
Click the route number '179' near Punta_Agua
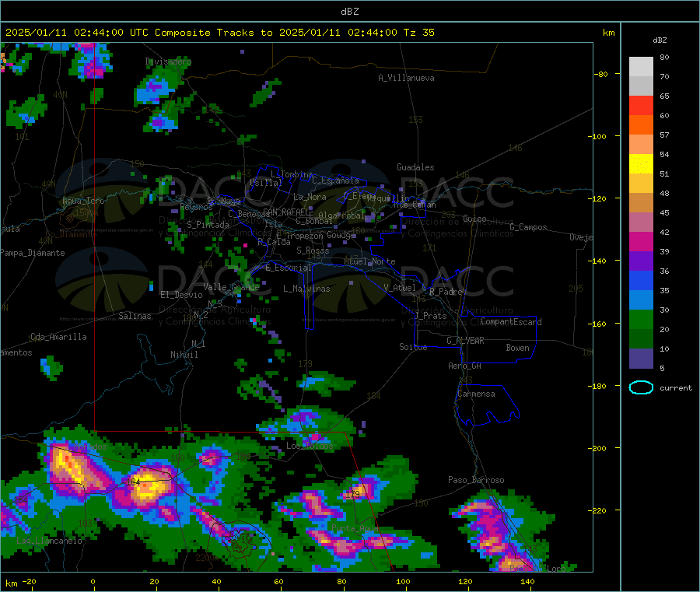(x=352, y=494)
